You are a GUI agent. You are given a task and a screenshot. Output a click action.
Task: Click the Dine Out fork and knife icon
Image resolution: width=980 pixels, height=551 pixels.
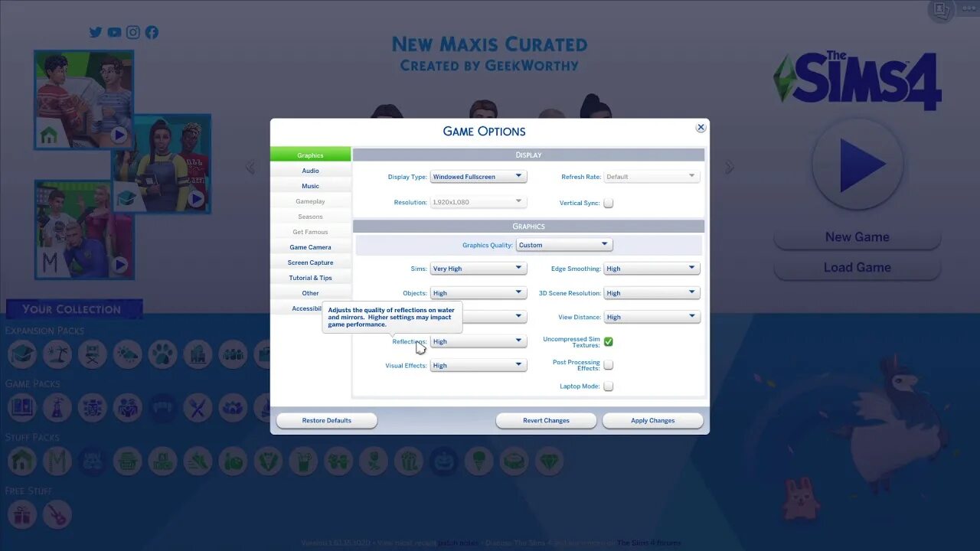[198, 408]
